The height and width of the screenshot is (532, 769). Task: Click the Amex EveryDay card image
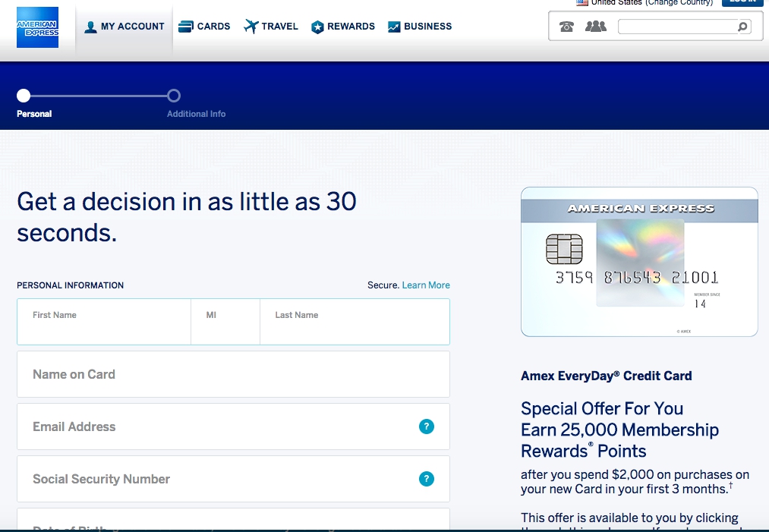[639, 262]
